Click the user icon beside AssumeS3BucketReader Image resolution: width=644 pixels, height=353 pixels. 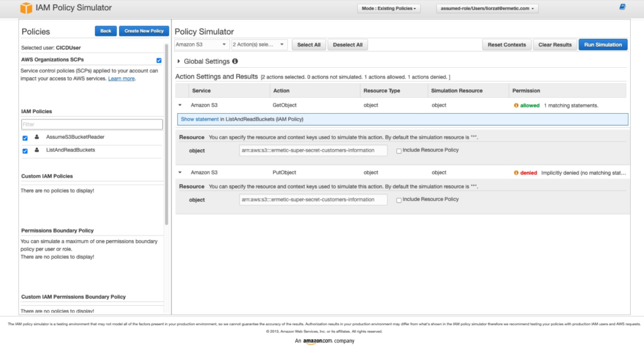pyautogui.click(x=36, y=137)
